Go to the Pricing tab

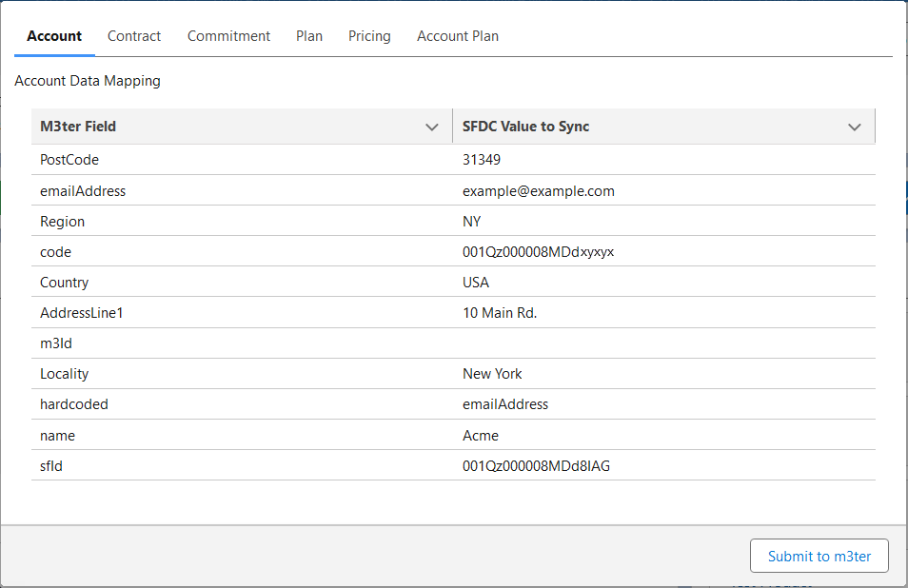click(369, 36)
